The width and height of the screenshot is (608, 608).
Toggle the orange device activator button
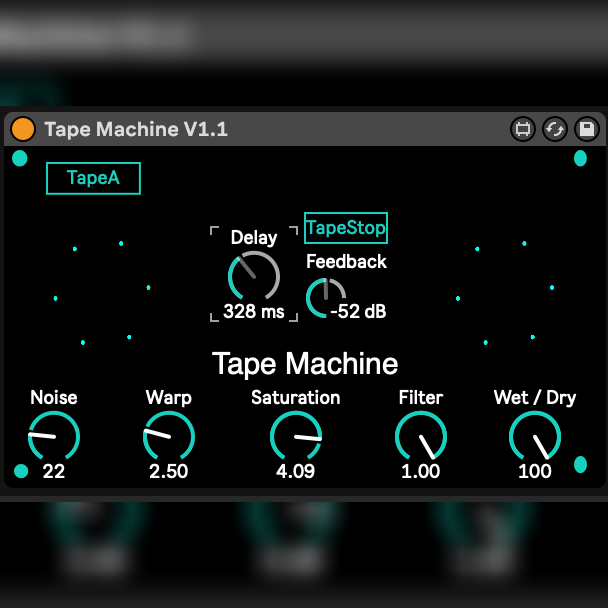coord(23,129)
